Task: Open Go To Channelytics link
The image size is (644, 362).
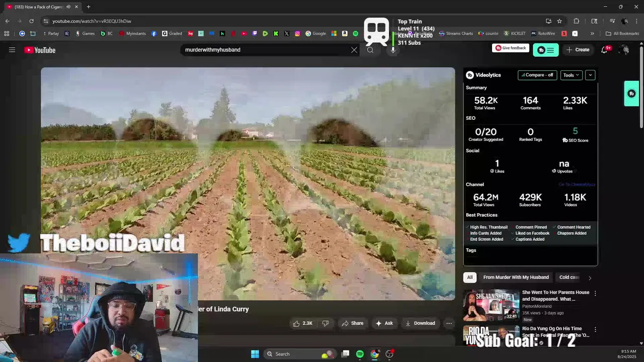Action: click(577, 185)
